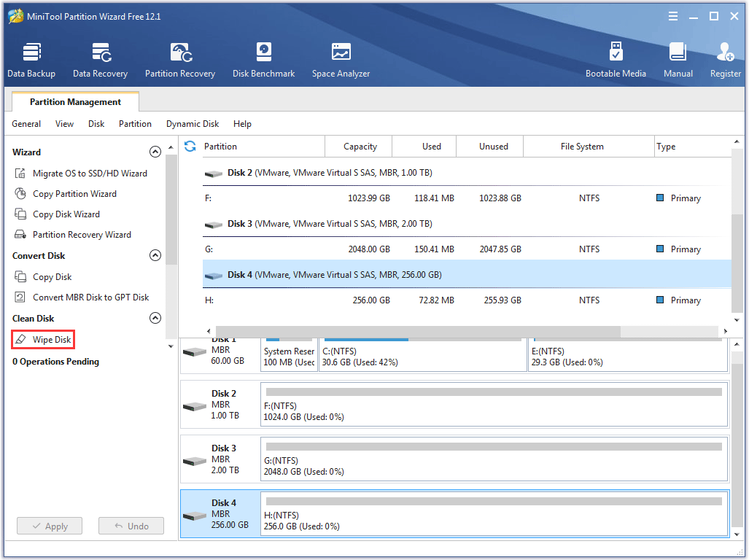This screenshot has height=560, width=749.
Task: Collapse the Clean Disk section
Action: point(155,318)
